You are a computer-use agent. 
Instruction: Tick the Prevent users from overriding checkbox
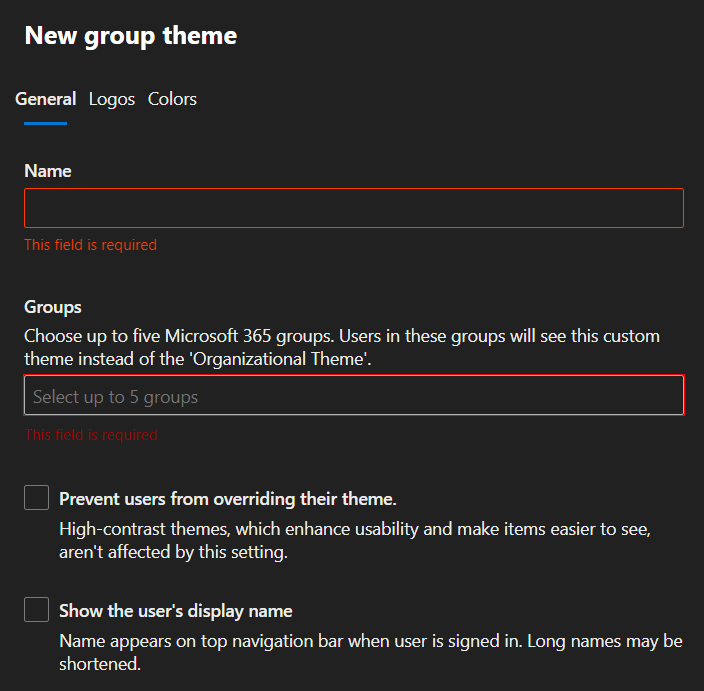point(37,498)
